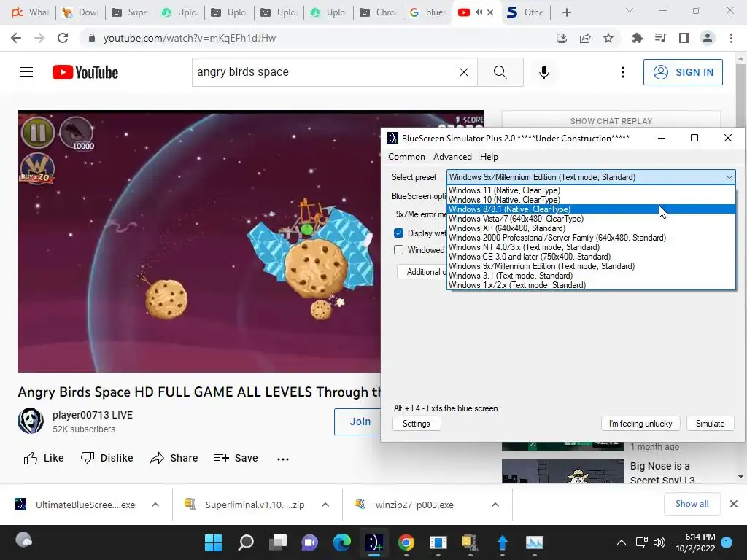Enable the Windowed checkbox

tap(399, 250)
